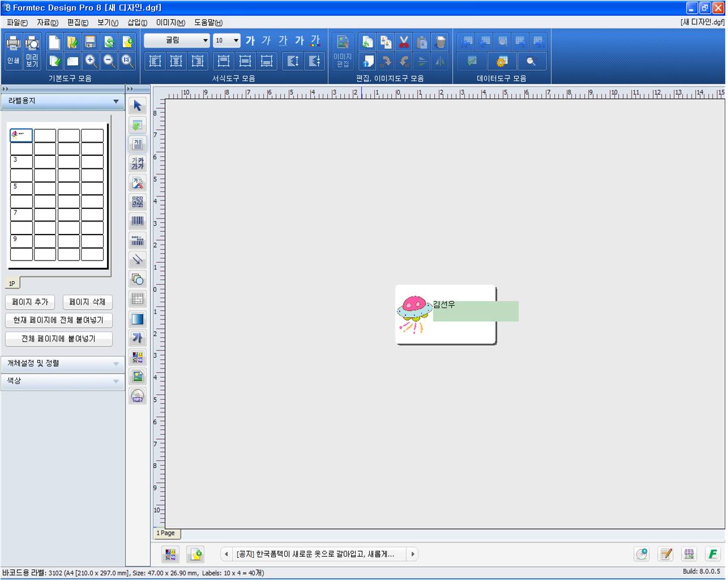Collapse tool strip with double-arrow

[130, 89]
